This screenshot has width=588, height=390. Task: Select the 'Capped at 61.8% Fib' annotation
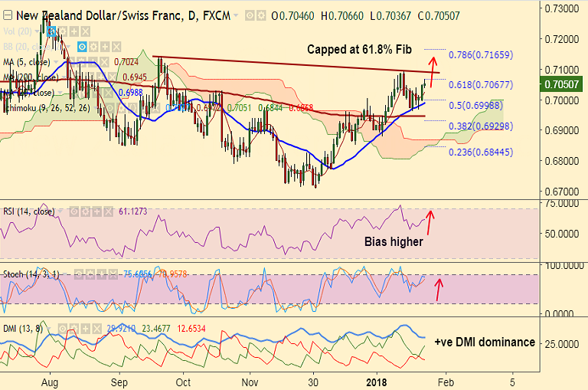pyautogui.click(x=359, y=50)
